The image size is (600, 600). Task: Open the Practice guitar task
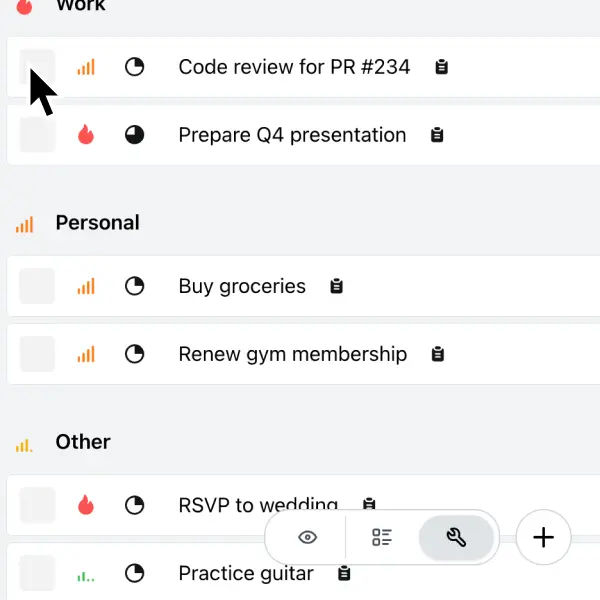coord(246,574)
